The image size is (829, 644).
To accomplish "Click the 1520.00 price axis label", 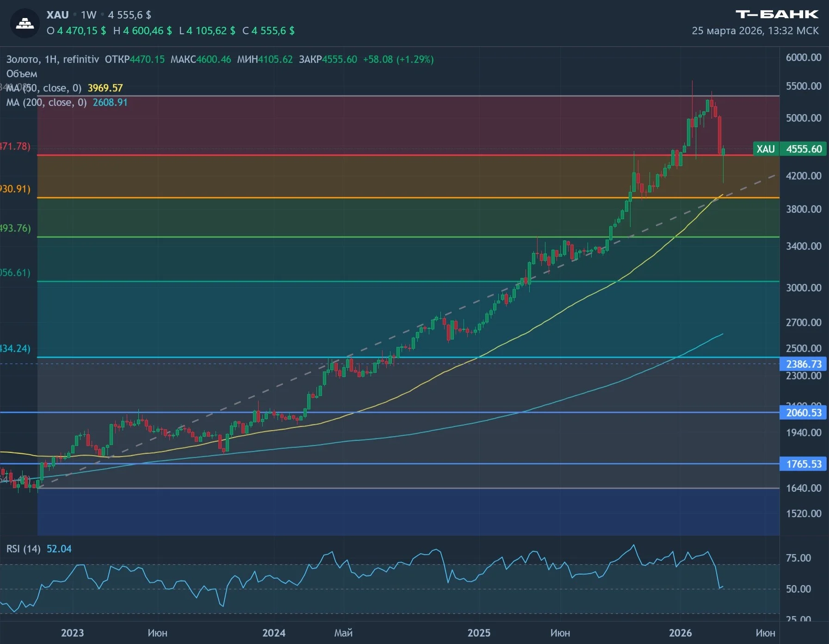I will (804, 514).
